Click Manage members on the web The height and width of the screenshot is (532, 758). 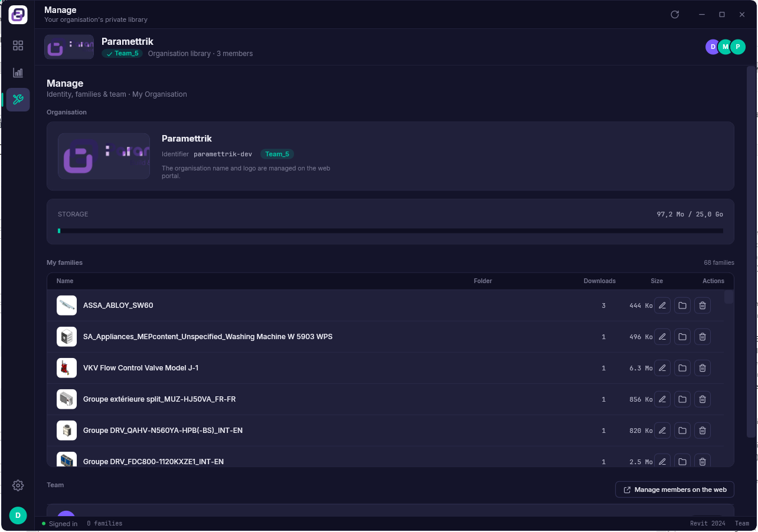(x=675, y=490)
